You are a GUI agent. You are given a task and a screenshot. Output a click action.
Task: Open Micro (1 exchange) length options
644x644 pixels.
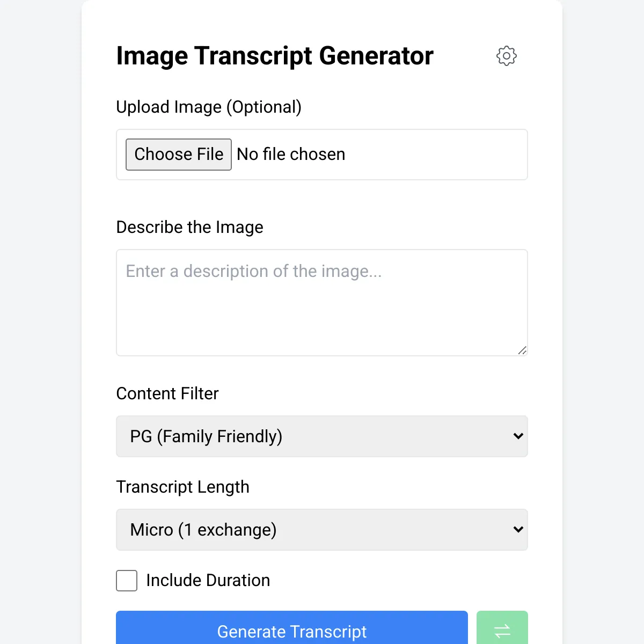[322, 530]
